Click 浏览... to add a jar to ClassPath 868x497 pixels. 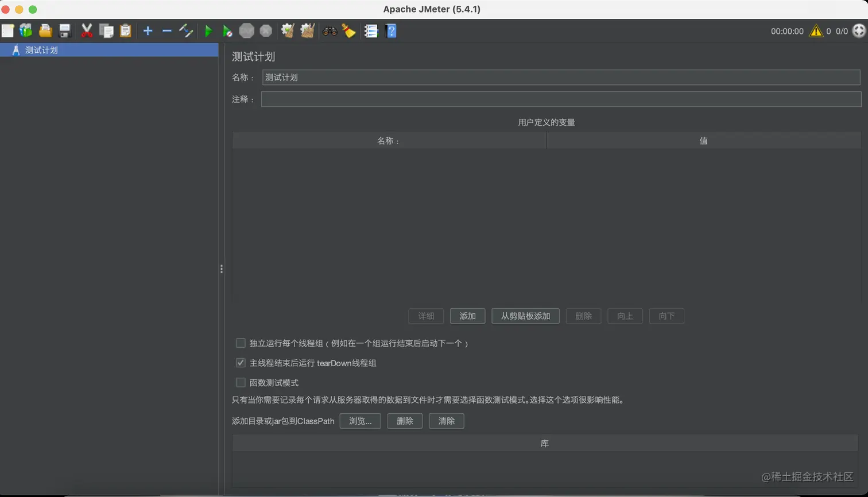tap(361, 421)
